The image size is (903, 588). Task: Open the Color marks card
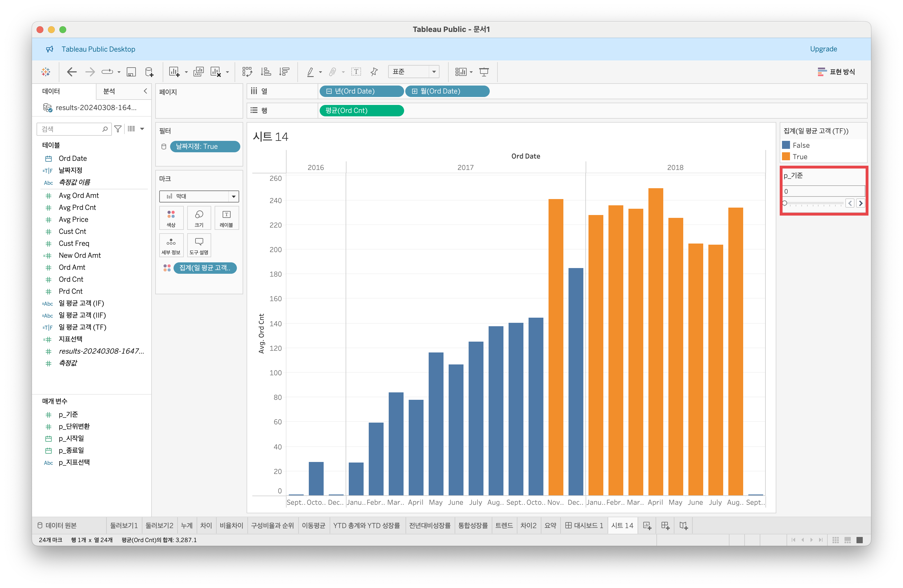coord(171,218)
